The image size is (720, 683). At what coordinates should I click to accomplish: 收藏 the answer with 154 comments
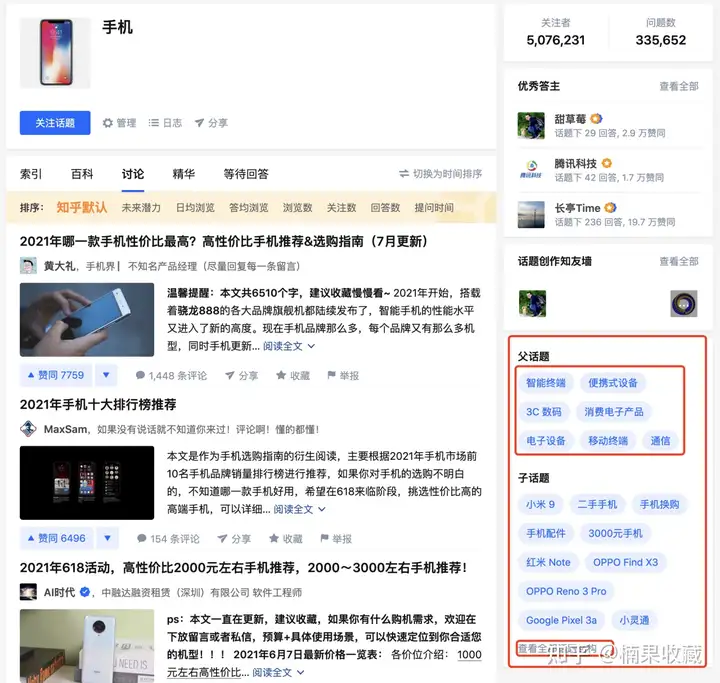(x=286, y=539)
